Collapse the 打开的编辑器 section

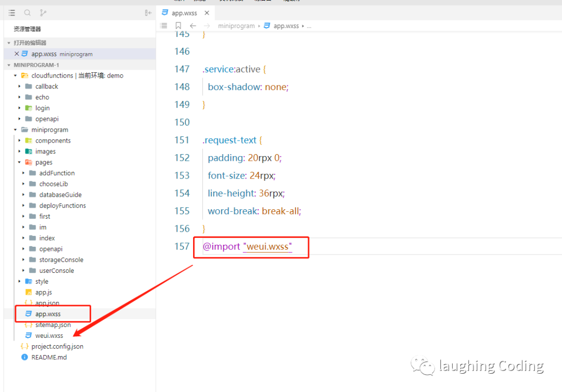click(x=9, y=43)
